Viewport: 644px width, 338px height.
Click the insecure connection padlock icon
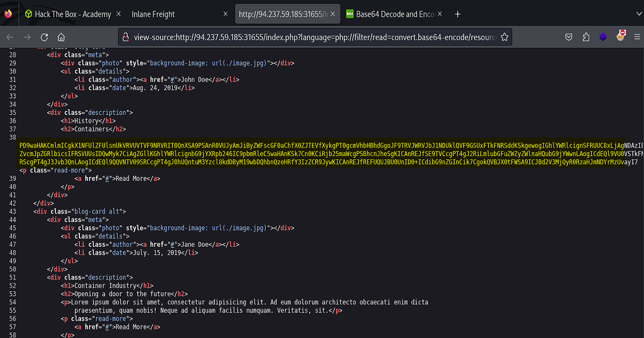[125, 37]
